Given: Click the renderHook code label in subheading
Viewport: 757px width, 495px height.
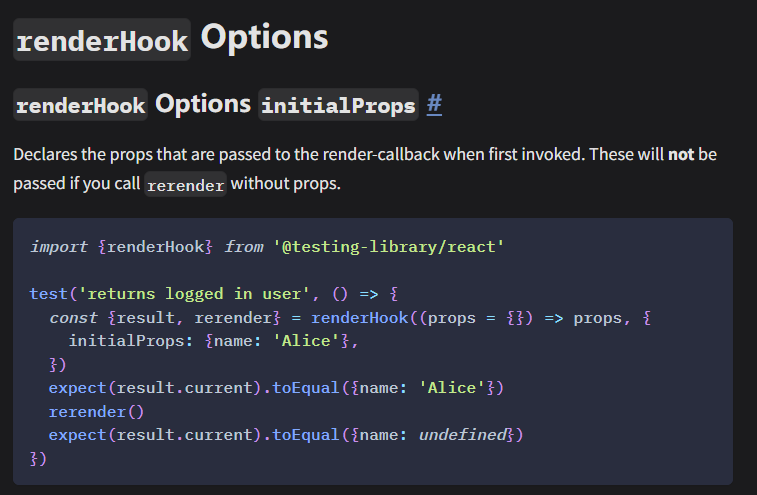Looking at the screenshot, I should click(81, 105).
